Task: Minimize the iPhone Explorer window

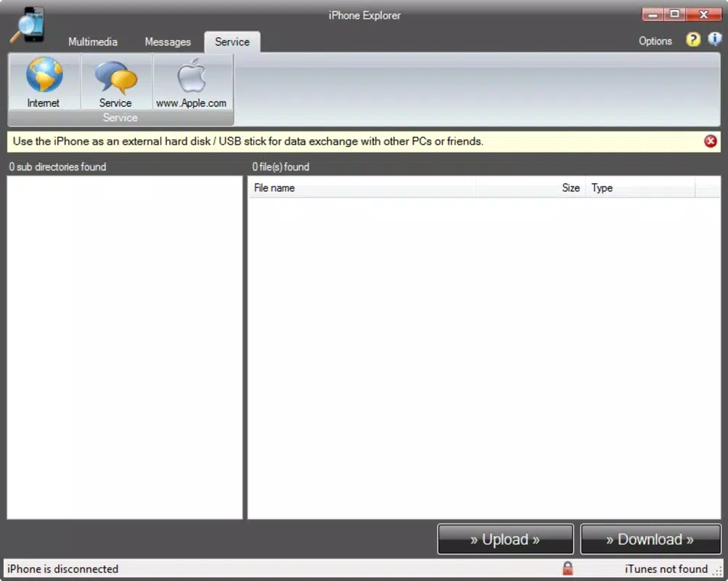Action: coord(653,15)
